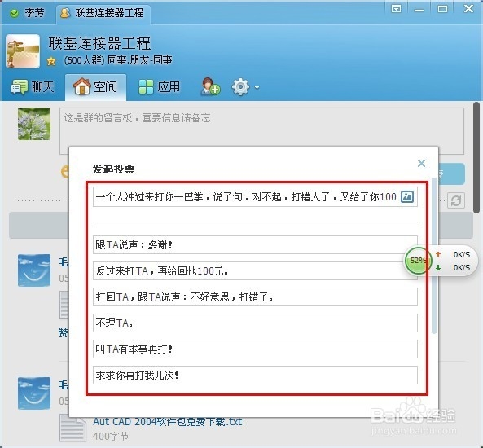Click the message board text area
483x448 pixels.
261,130
